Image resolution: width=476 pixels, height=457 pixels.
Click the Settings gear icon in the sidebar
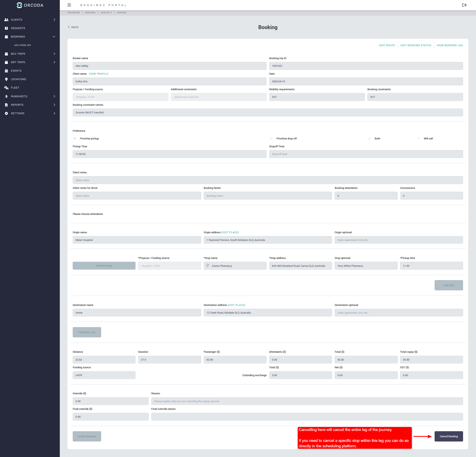(6, 113)
